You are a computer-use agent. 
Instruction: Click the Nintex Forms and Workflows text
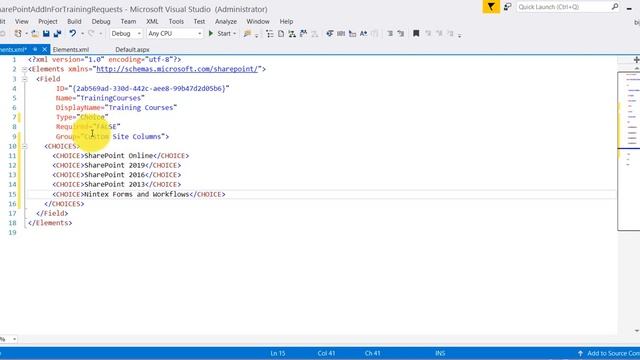click(137, 194)
